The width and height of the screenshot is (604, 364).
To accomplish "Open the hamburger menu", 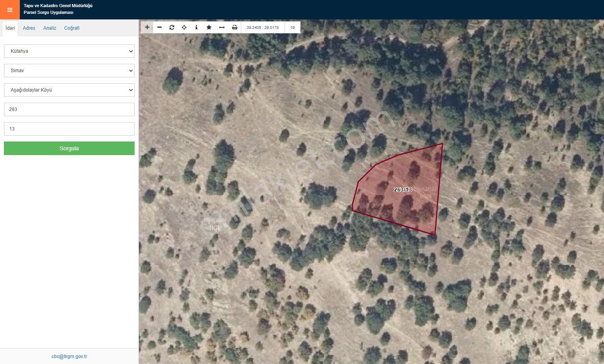I will pyautogui.click(x=10, y=10).
